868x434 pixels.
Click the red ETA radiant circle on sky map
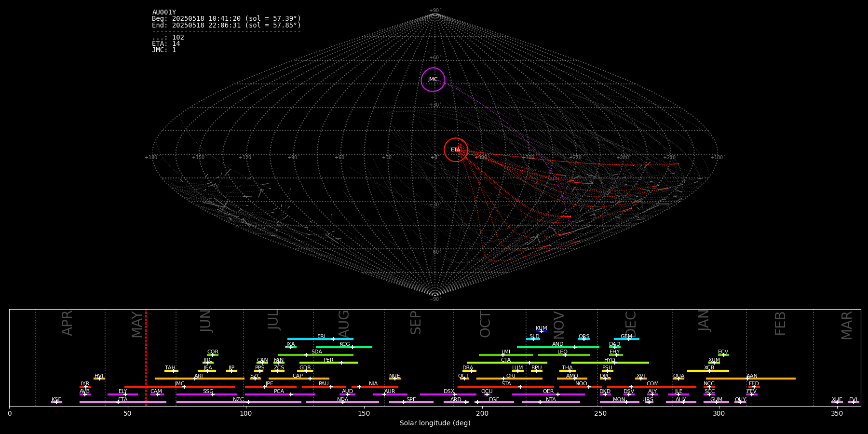[456, 149]
